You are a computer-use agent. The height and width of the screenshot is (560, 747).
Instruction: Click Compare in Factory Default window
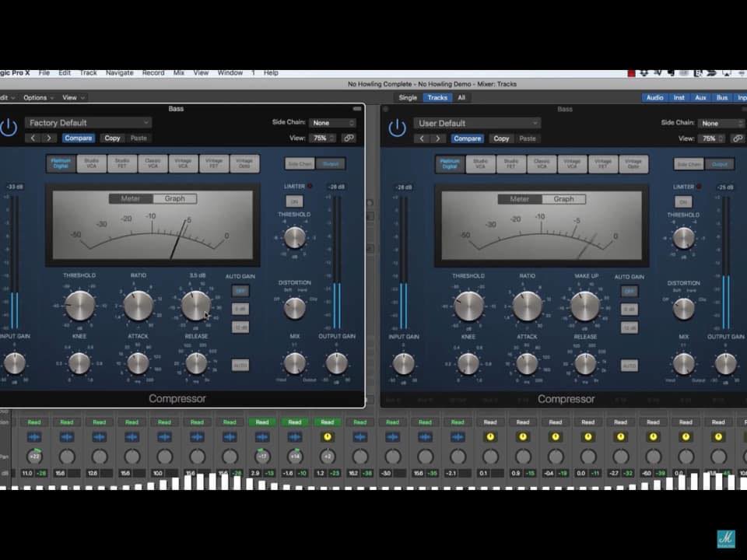[78, 138]
